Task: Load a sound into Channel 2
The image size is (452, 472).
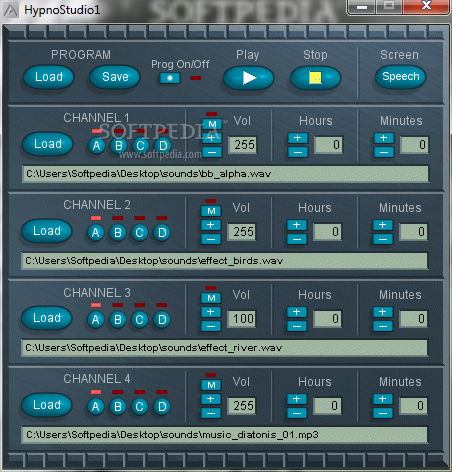Action: [47, 231]
